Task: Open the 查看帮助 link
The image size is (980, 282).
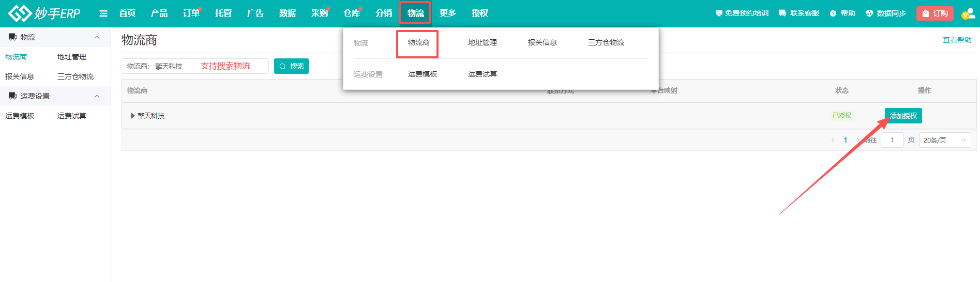Action: pos(957,40)
